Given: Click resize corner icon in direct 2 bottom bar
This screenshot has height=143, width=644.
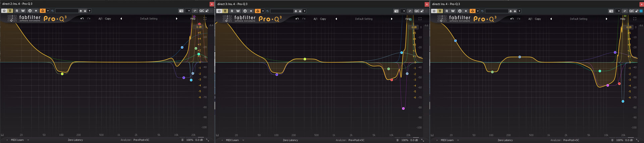Looking at the screenshot, I should click(208, 140).
